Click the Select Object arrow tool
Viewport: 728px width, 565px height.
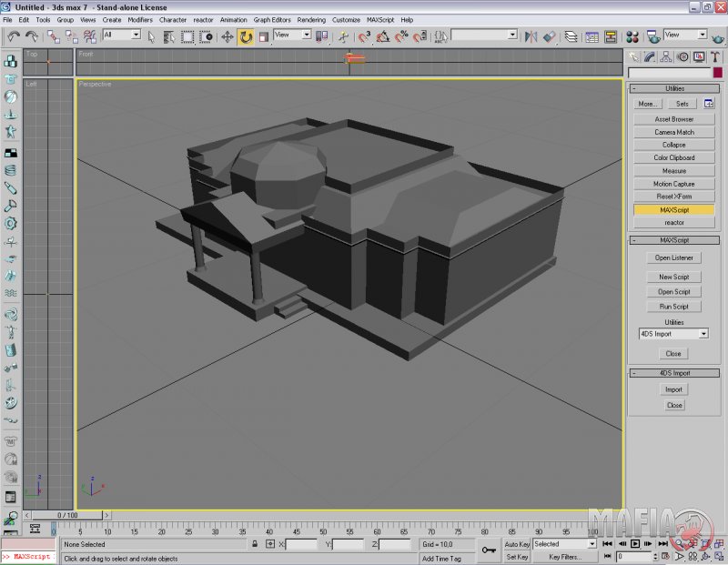click(152, 36)
